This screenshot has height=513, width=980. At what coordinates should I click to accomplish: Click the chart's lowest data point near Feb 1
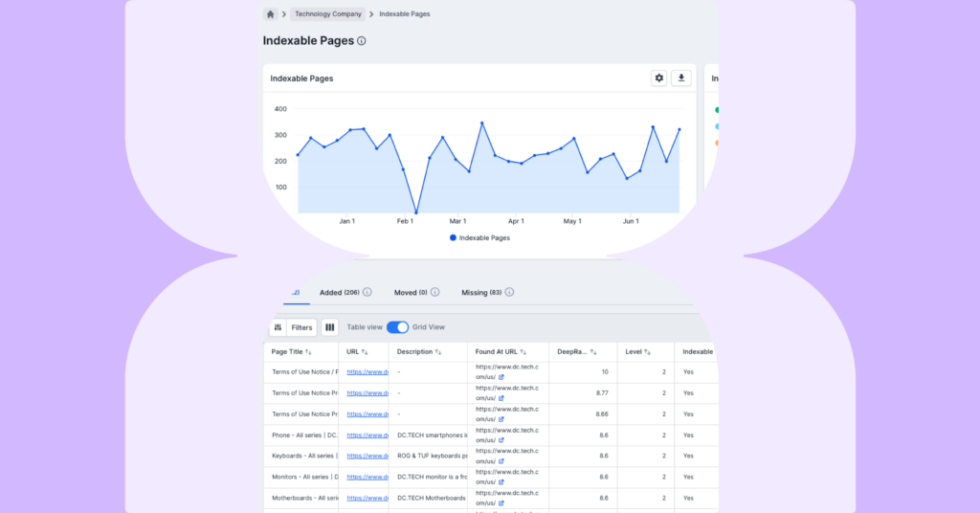click(x=416, y=212)
